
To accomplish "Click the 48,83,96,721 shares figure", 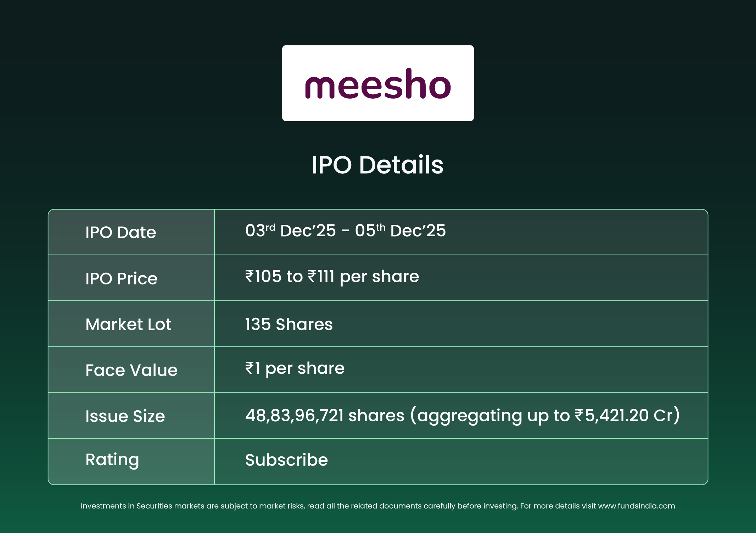I will tap(325, 416).
